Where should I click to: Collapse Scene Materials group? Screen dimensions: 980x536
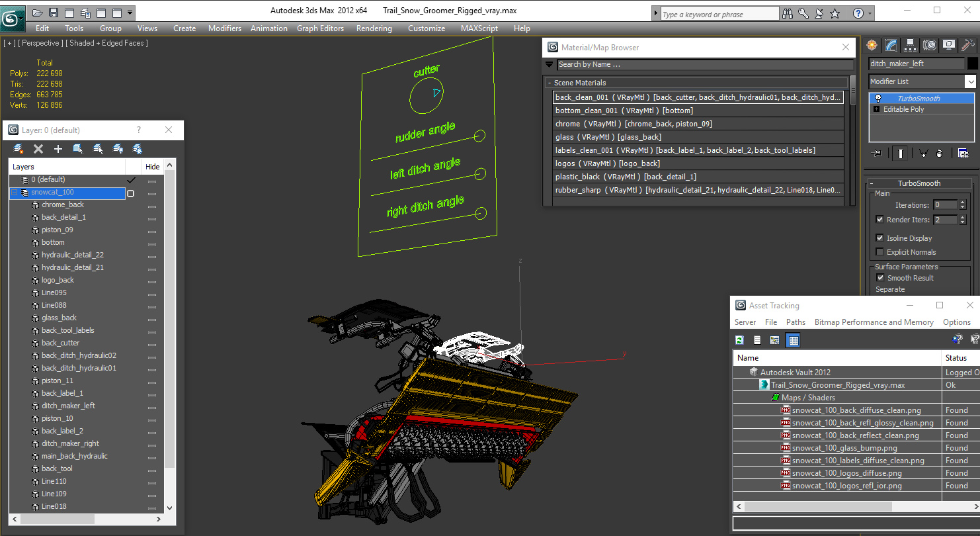(x=549, y=83)
